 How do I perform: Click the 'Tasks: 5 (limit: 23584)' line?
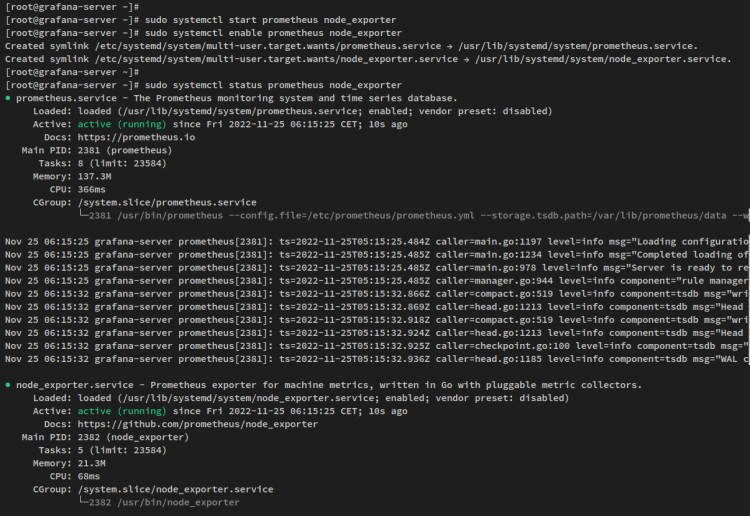click(x=102, y=450)
